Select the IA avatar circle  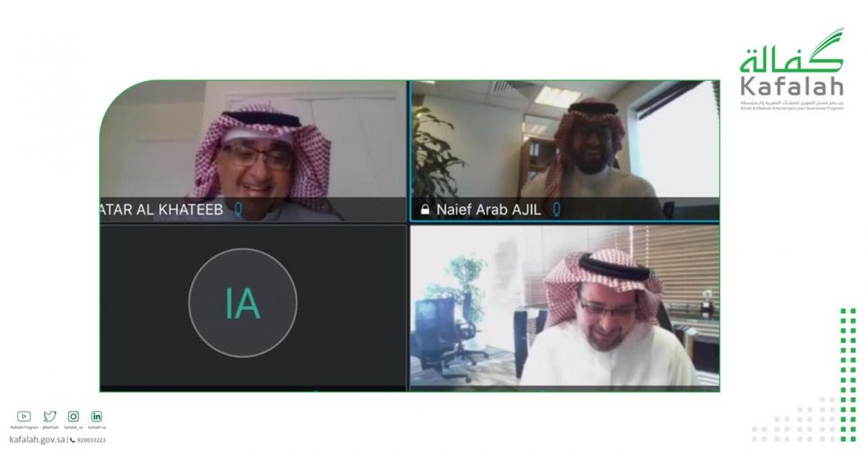(243, 303)
